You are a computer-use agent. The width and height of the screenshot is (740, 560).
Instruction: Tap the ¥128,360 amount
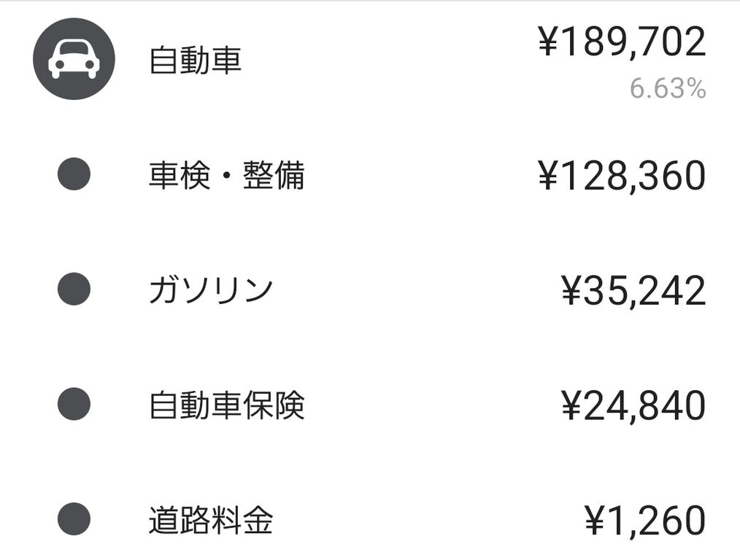click(x=622, y=176)
